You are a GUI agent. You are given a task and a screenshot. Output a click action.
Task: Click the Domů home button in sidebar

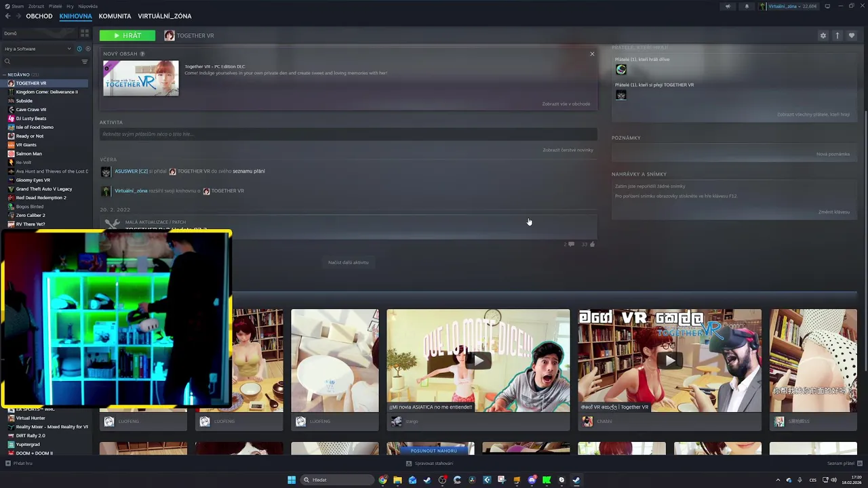pyautogui.click(x=39, y=33)
